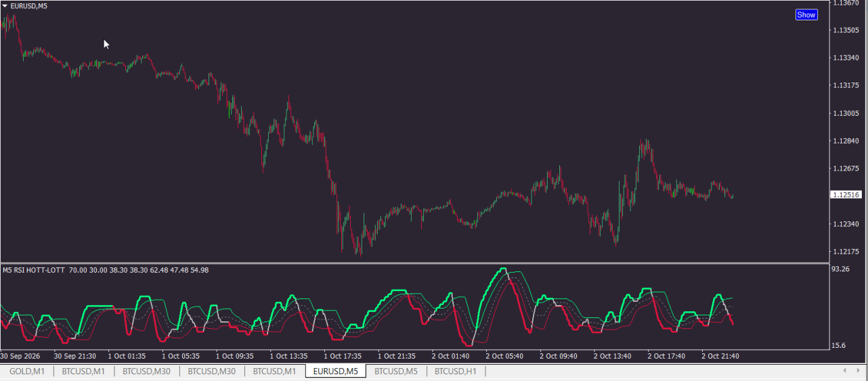The height and width of the screenshot is (381, 868).
Task: Open the BTCUSD,H1 chart tab
Action: coord(456,371)
